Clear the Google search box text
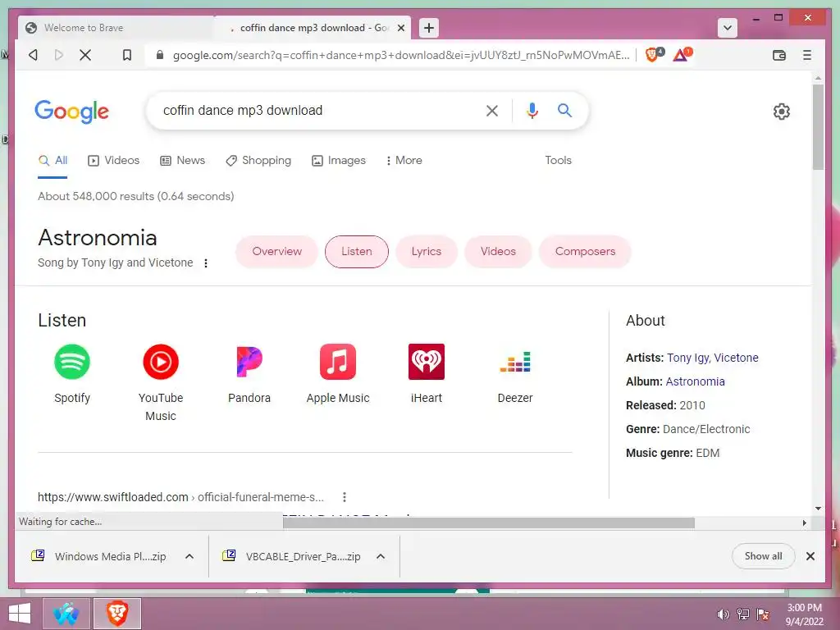840x630 pixels. pos(492,111)
